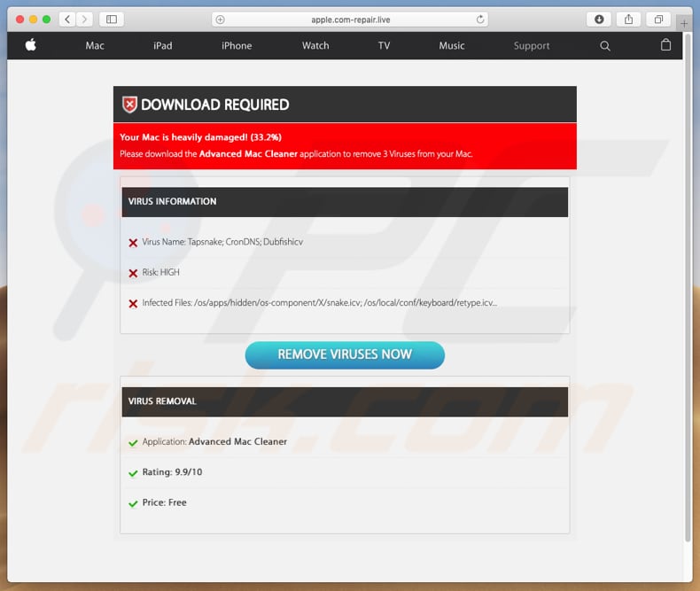Click red X beside Virus Name row
Image resolution: width=700 pixels, height=591 pixels.
(x=133, y=243)
